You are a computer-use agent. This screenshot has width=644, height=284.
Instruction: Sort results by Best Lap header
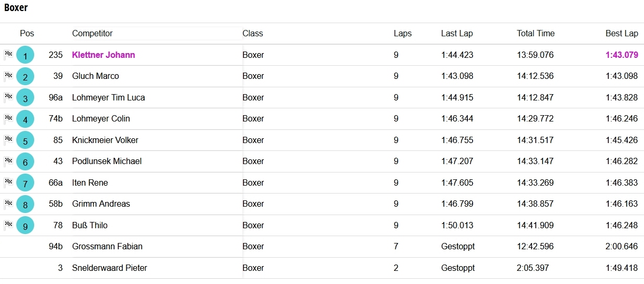(621, 33)
